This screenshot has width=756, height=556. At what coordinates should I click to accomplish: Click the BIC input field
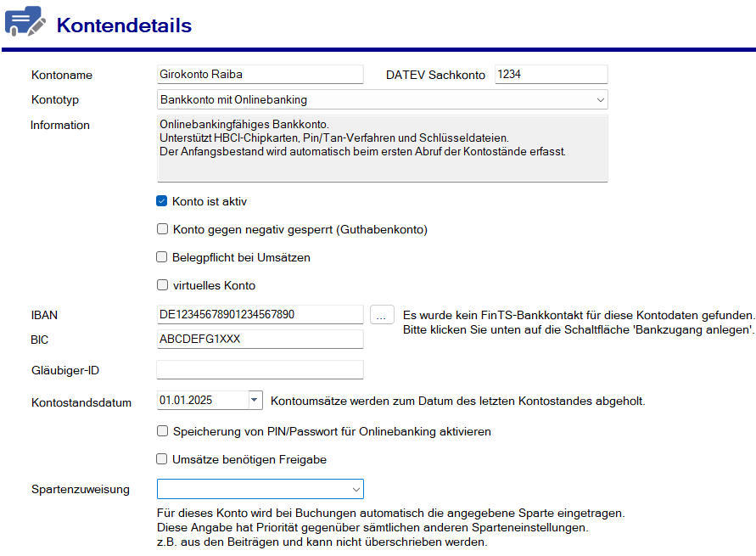[x=260, y=340]
